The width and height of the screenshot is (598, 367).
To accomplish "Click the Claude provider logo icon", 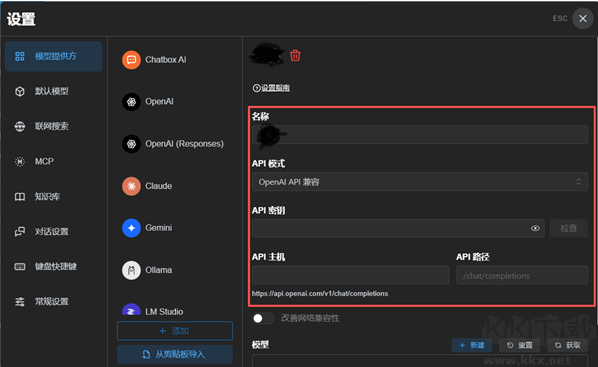I will coord(131,186).
